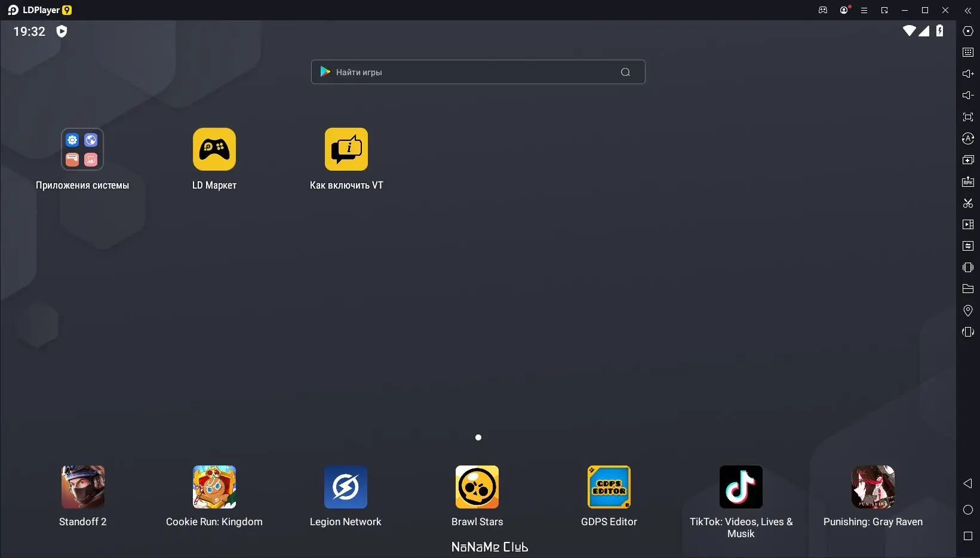Maximize the LDPlayer window
This screenshot has height=558, width=980.
(x=925, y=10)
